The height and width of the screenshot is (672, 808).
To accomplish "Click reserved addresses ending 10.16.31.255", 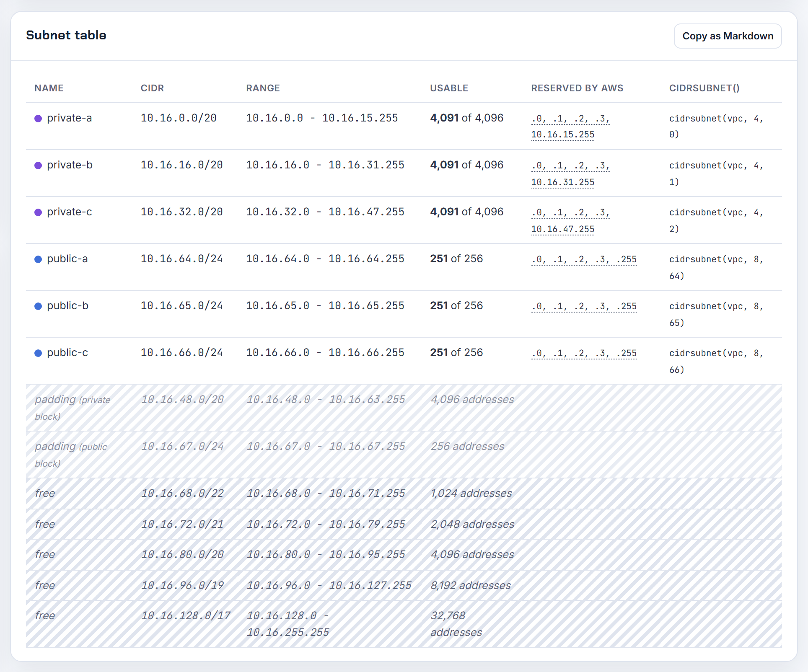I will tap(570, 173).
